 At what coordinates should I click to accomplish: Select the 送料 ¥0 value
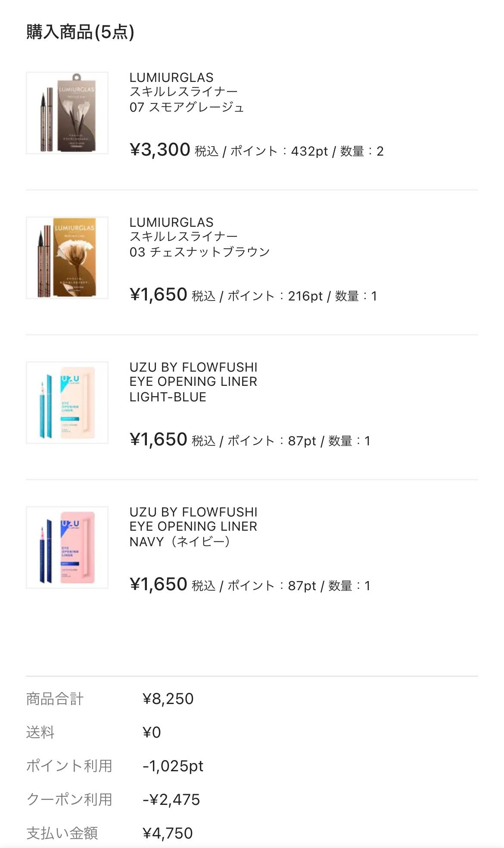pyautogui.click(x=152, y=732)
